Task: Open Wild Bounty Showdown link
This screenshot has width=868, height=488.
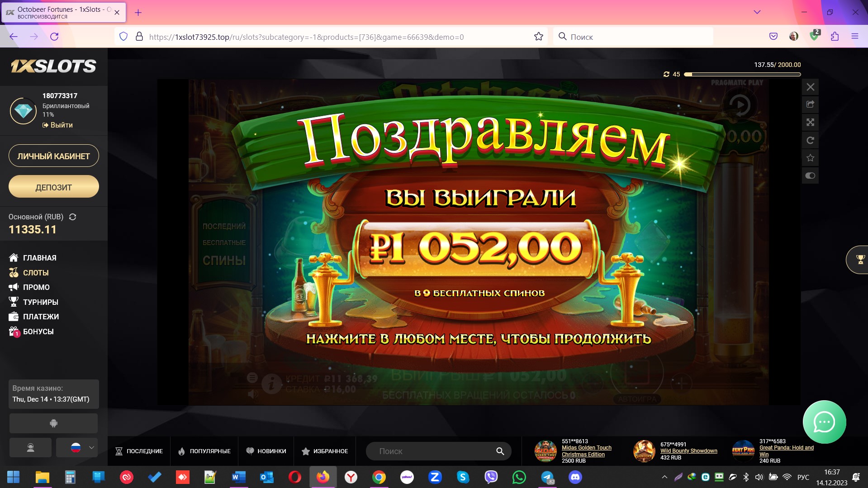Action: (x=689, y=451)
